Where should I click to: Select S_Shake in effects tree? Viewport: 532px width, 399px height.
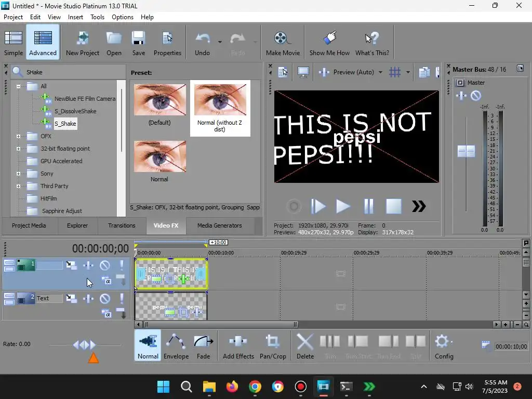65,124
